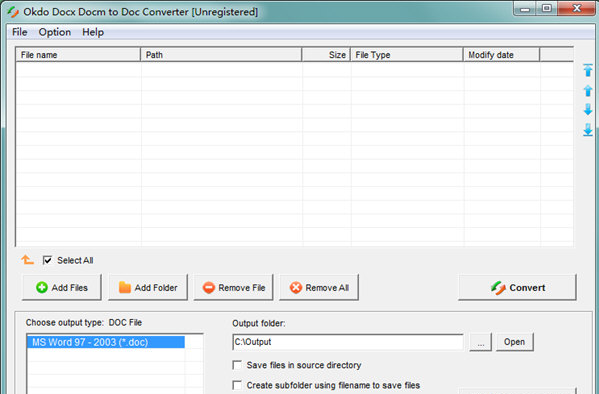Open the output folder with Open button
The image size is (599, 394).
point(515,342)
